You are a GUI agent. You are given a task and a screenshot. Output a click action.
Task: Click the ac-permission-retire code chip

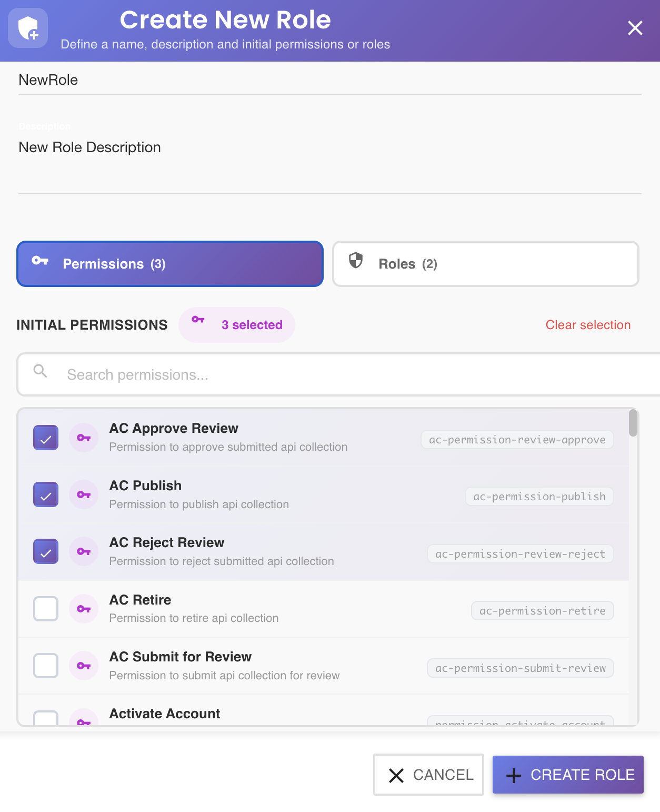(x=543, y=611)
